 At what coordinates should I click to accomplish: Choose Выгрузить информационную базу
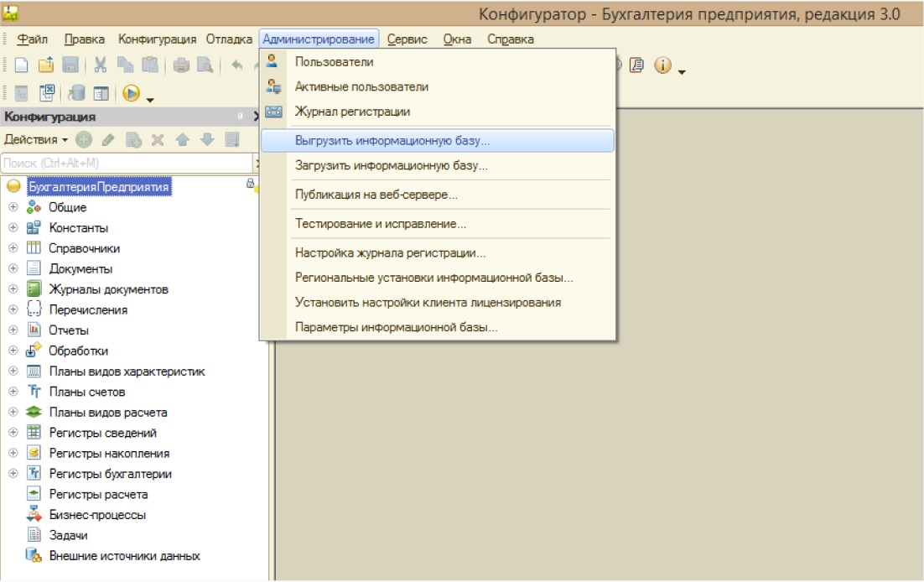click(x=437, y=141)
